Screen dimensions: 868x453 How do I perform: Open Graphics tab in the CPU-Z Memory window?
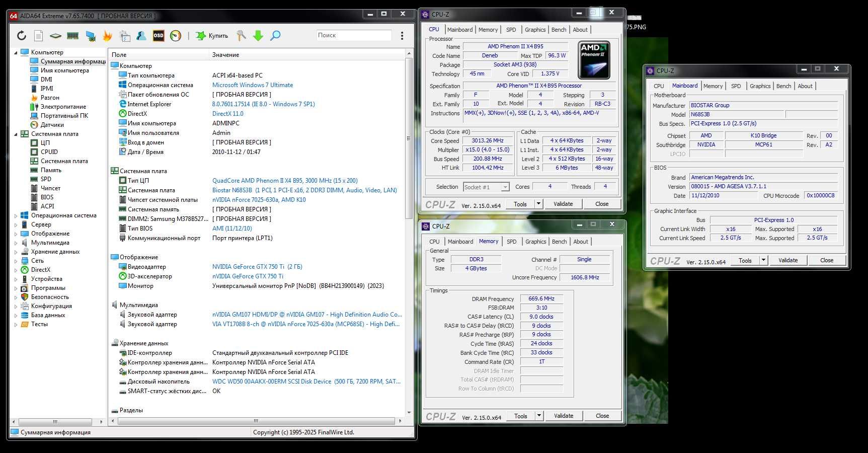coord(535,242)
